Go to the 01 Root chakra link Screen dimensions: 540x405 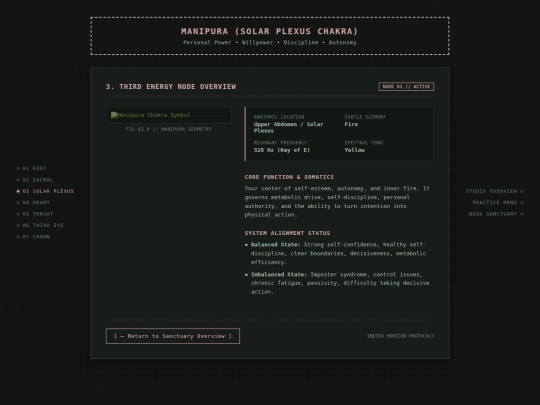[31, 168]
